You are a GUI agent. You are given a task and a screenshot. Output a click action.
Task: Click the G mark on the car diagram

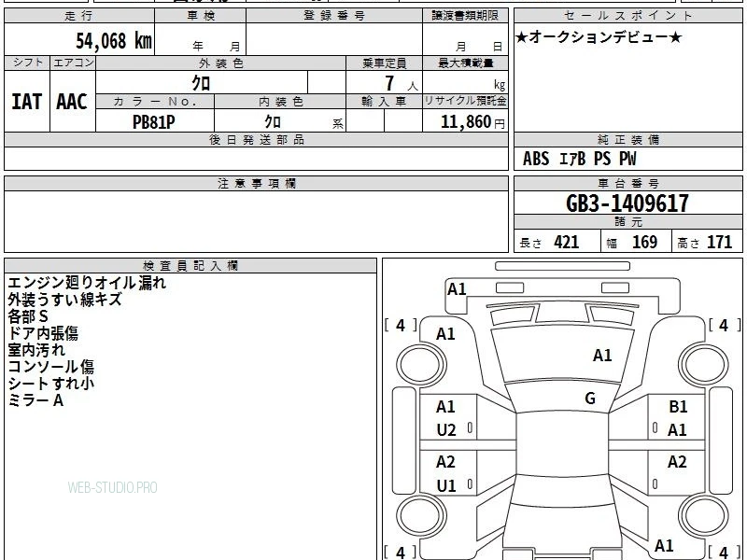pos(590,398)
